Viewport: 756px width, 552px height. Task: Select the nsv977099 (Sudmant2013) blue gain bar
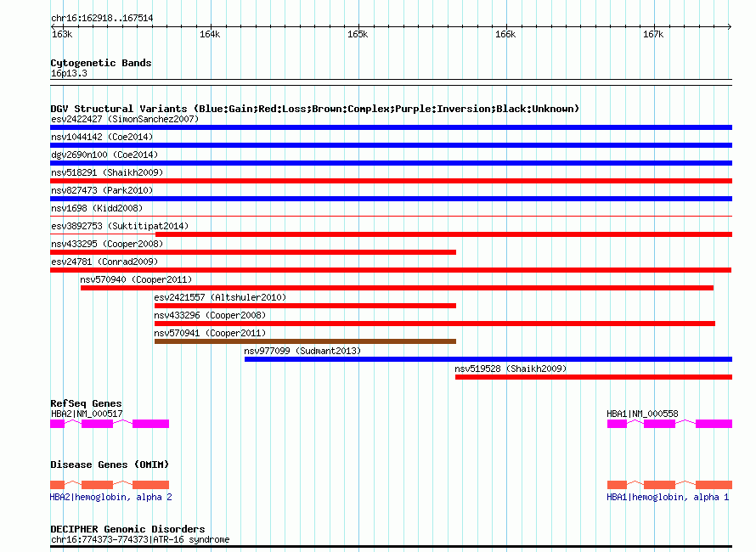(x=488, y=359)
